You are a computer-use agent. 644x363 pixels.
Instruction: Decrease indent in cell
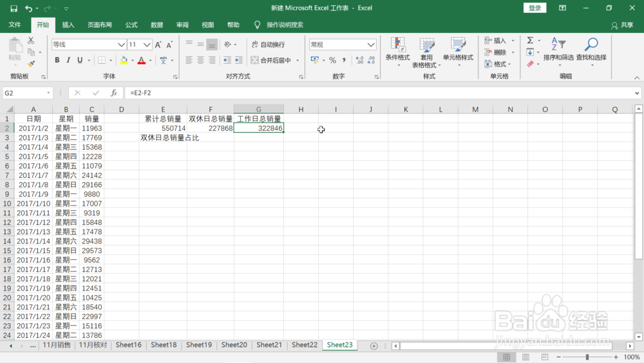[227, 60]
